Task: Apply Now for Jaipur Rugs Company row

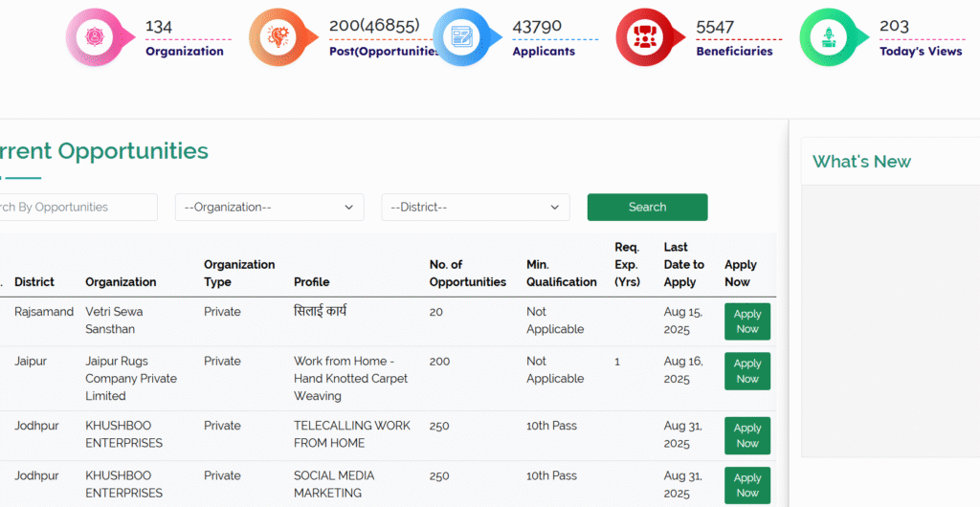Action: (x=747, y=371)
